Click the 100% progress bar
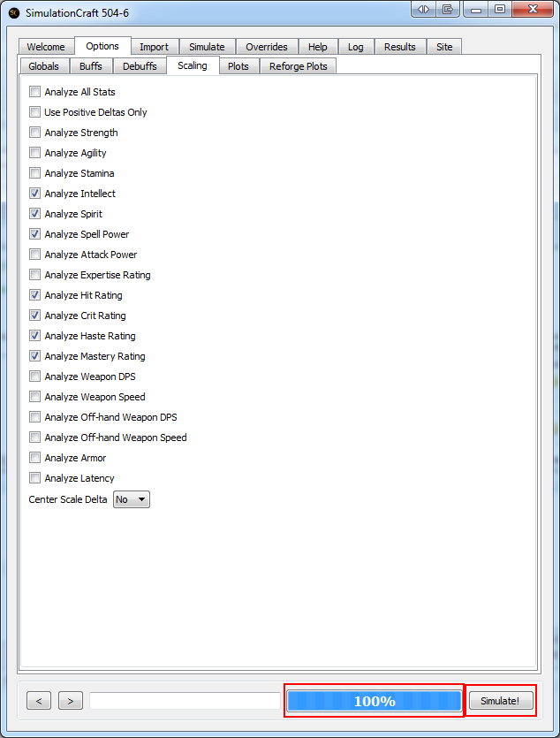The image size is (560, 738). [x=374, y=701]
